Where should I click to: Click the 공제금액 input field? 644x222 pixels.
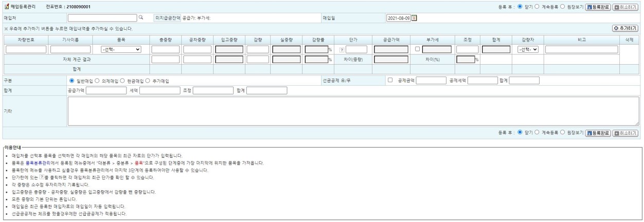click(431, 81)
